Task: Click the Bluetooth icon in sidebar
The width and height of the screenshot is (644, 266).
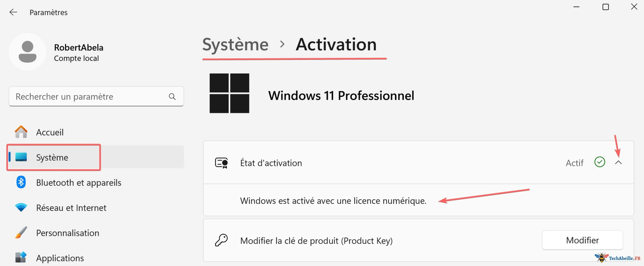Action: tap(21, 182)
